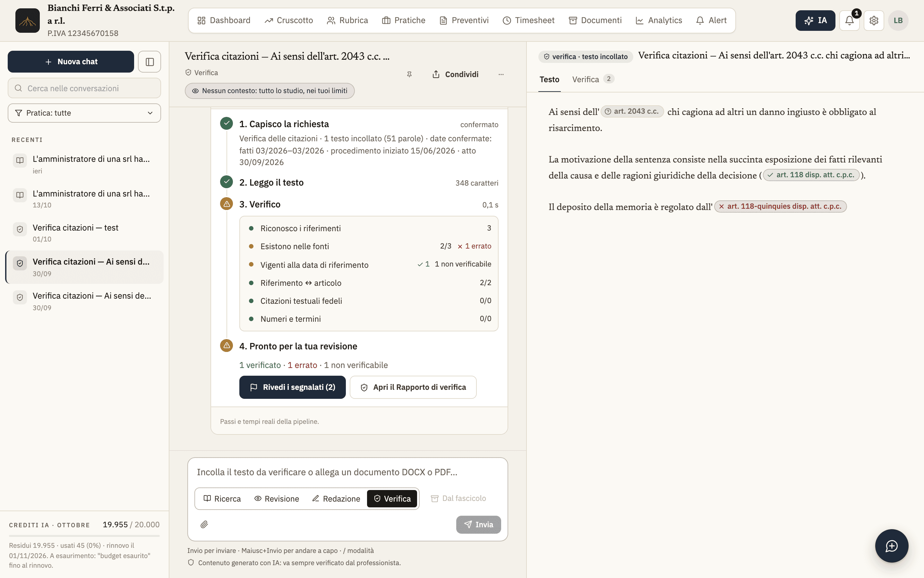The width and height of the screenshot is (924, 578).
Task: Click Rivedi i segnalati (2) button
Action: pos(293,387)
